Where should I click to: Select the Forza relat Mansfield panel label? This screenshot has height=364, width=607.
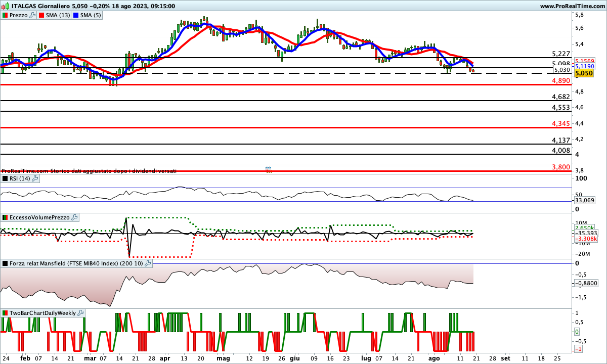click(x=76, y=263)
